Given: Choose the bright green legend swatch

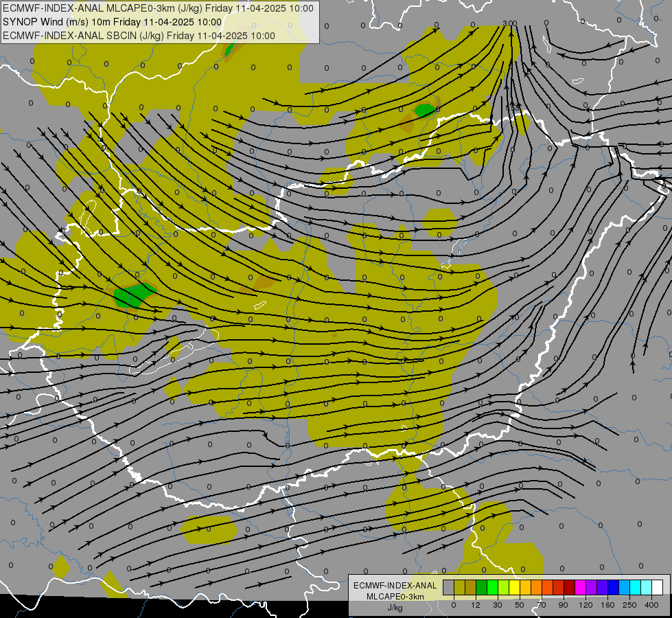Looking at the screenshot, I should click(x=492, y=587).
